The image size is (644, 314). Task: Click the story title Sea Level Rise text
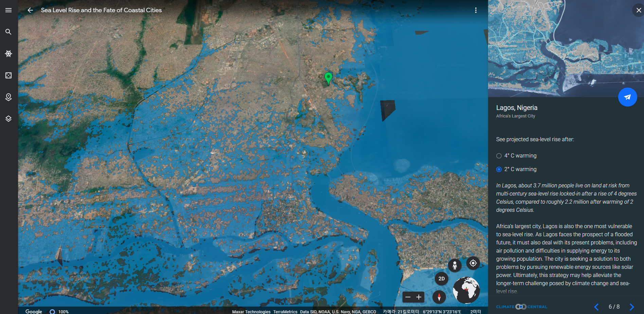click(x=101, y=10)
